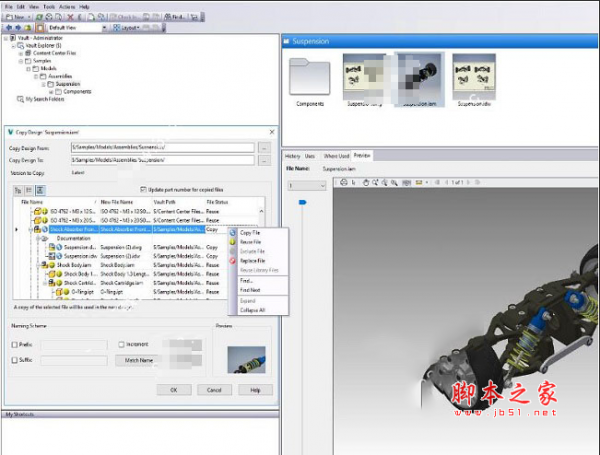Screen dimensions: 600x455
Task: Click the red Delete X toolbar icon
Action: [70, 17]
